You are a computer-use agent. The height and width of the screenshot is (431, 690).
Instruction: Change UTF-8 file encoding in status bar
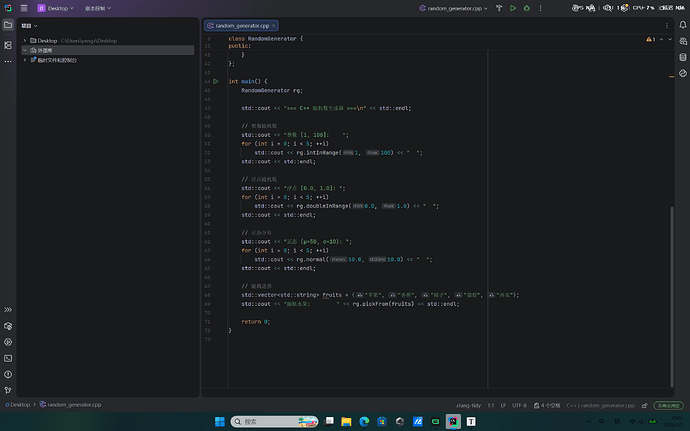click(519, 405)
